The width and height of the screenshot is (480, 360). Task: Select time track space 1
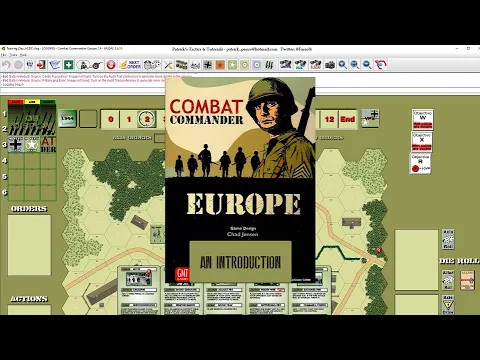[x=129, y=119]
